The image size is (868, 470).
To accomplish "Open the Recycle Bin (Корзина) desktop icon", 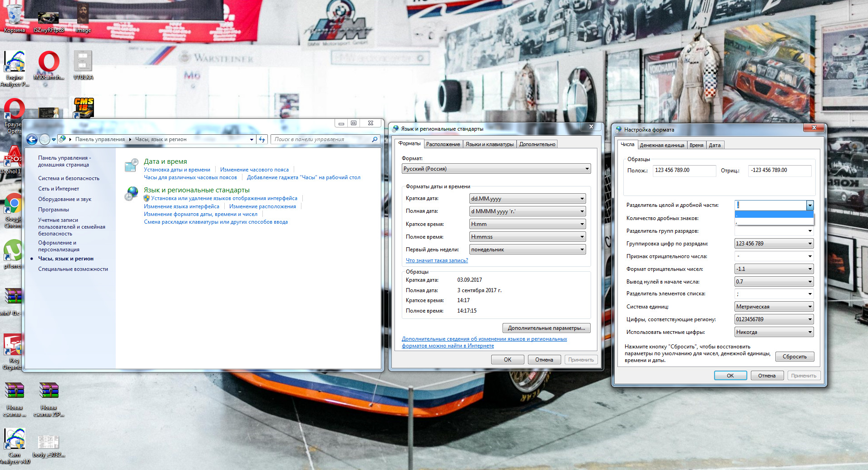I will click(14, 17).
